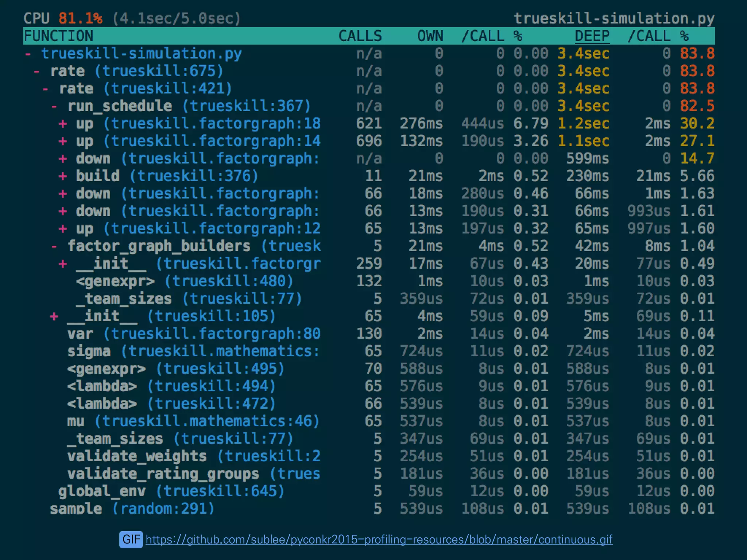Click the 259 calls value
Viewport: 747px width, 560px height.
[369, 264]
